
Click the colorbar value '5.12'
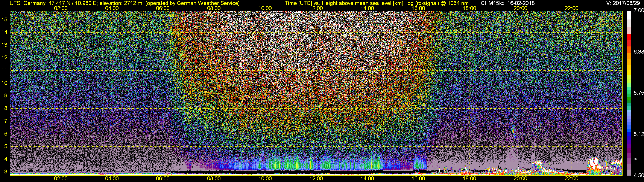(638, 134)
